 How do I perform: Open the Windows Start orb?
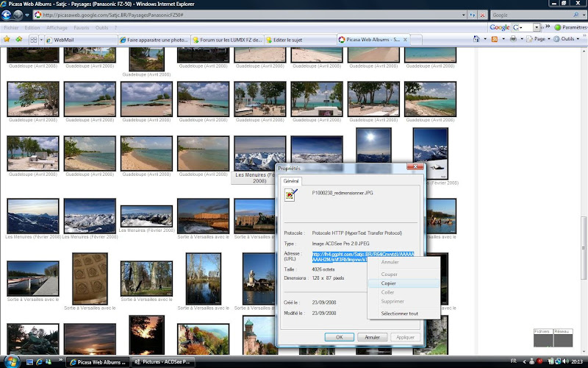(11, 361)
